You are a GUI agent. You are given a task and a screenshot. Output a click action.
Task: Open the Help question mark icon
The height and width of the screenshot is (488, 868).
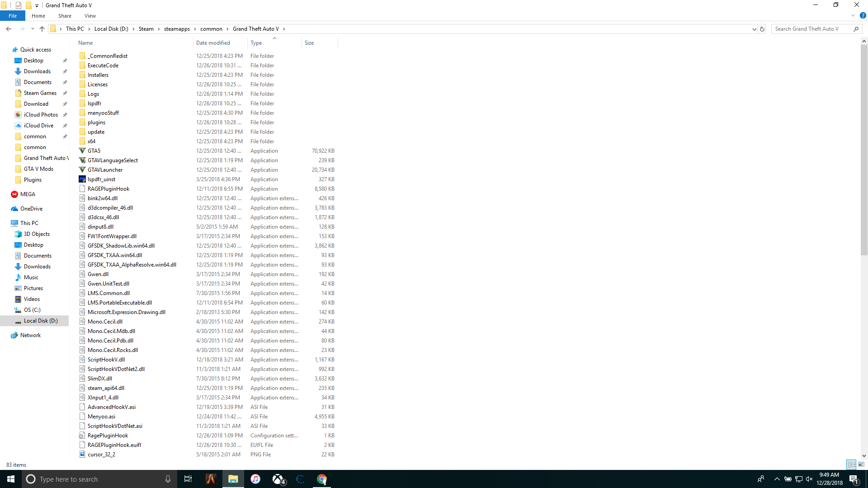tap(863, 15)
